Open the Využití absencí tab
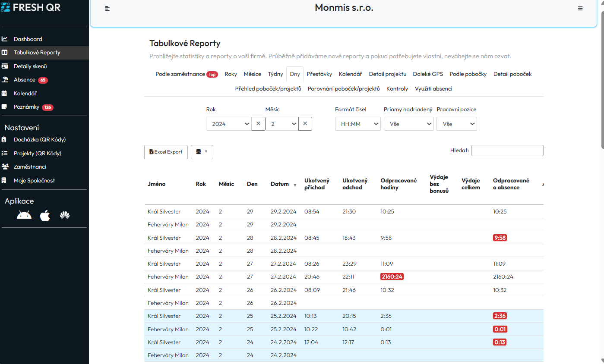The image size is (604, 364). 433,89
